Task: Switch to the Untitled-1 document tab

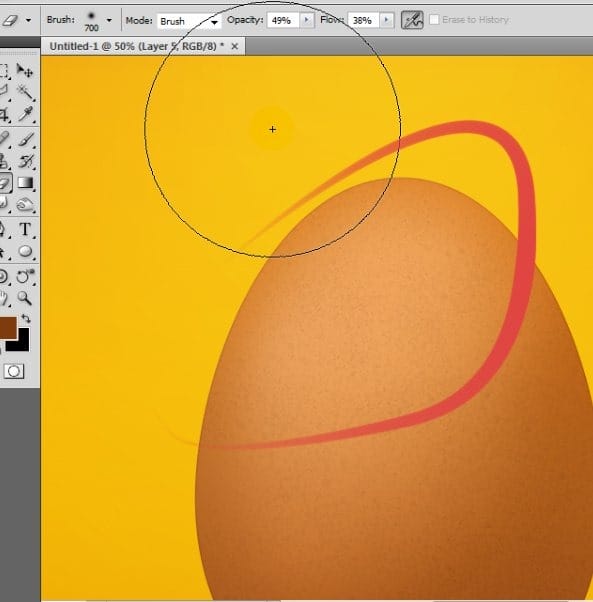Action: (137, 46)
